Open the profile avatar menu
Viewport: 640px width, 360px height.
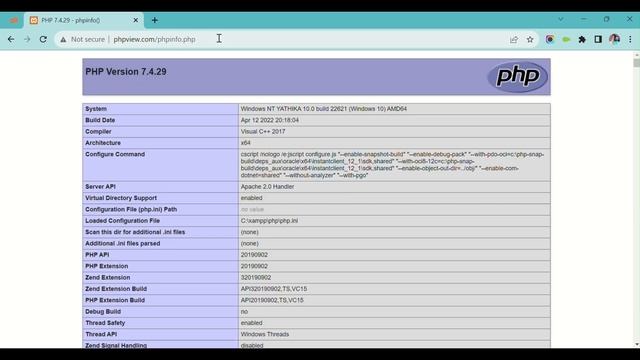coord(614,39)
